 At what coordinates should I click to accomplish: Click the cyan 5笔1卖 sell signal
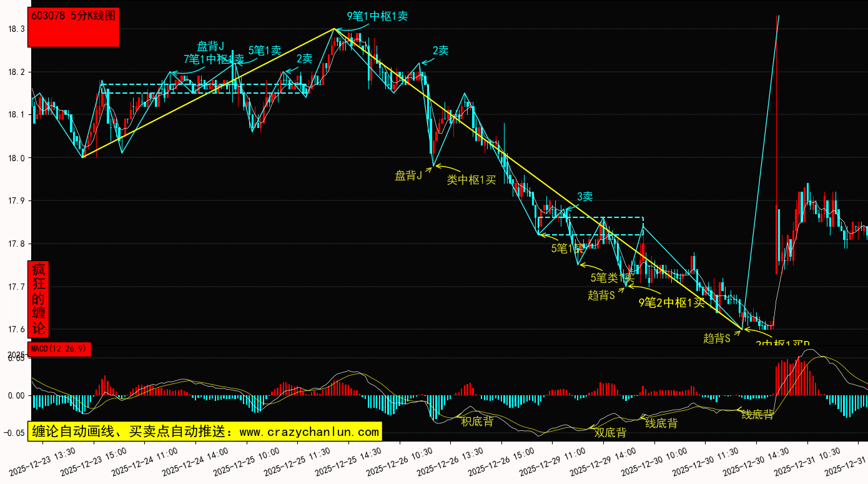(265, 50)
